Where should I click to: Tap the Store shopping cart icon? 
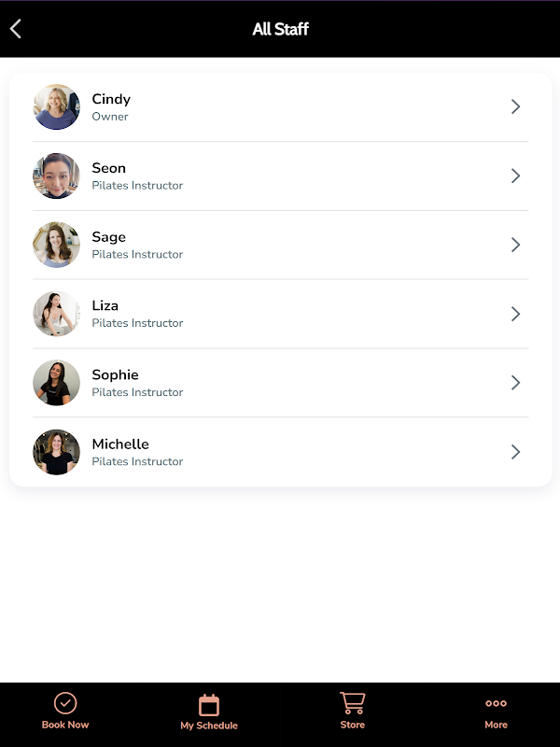pos(352,703)
